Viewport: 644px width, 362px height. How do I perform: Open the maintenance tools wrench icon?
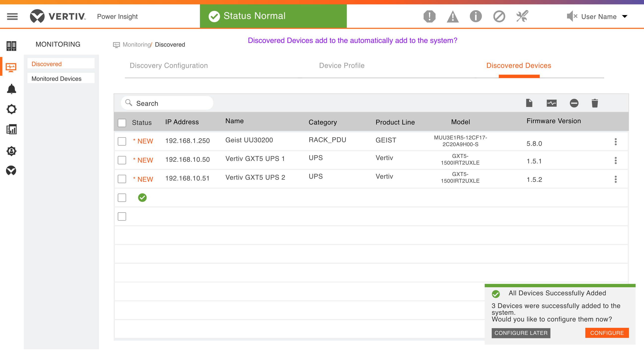(x=522, y=16)
